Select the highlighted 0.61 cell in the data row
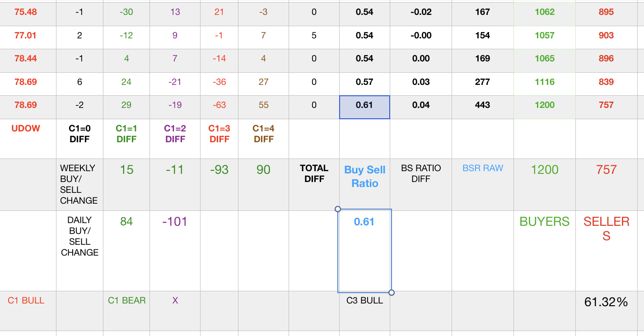This screenshot has width=644, height=336. pyautogui.click(x=364, y=105)
